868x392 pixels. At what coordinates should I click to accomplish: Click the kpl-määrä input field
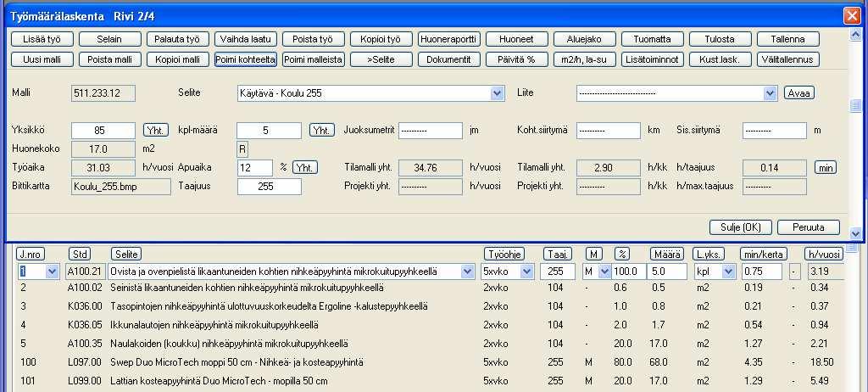[x=269, y=131]
